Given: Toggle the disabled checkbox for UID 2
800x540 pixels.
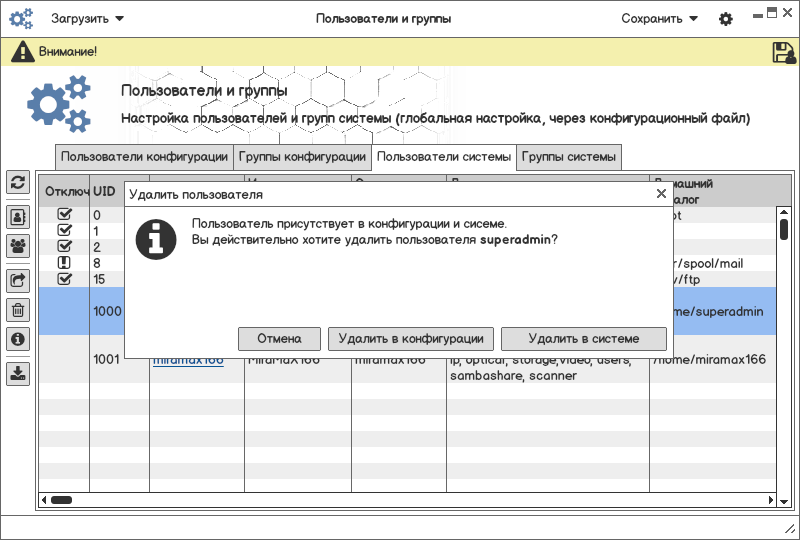Looking at the screenshot, I should coord(65,246).
